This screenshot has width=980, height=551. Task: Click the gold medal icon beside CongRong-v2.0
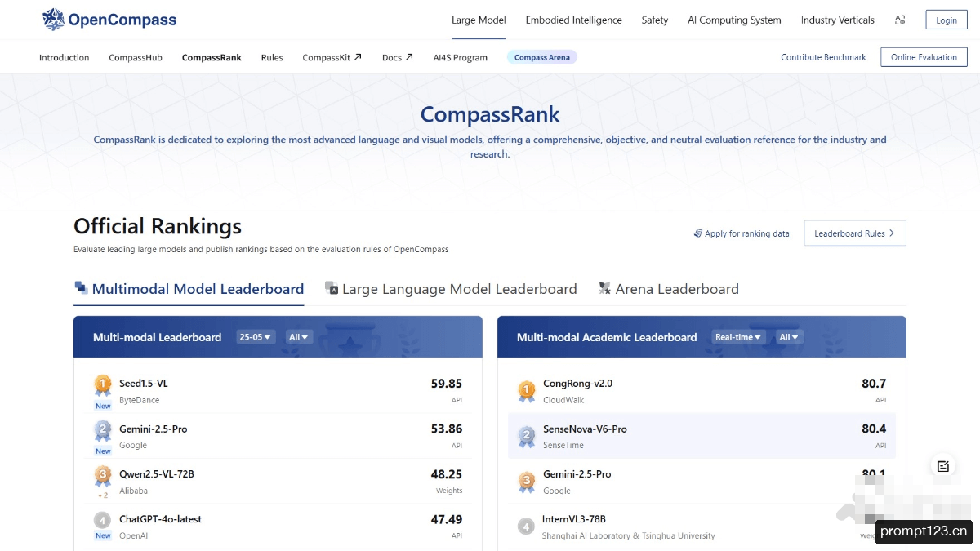click(x=527, y=391)
